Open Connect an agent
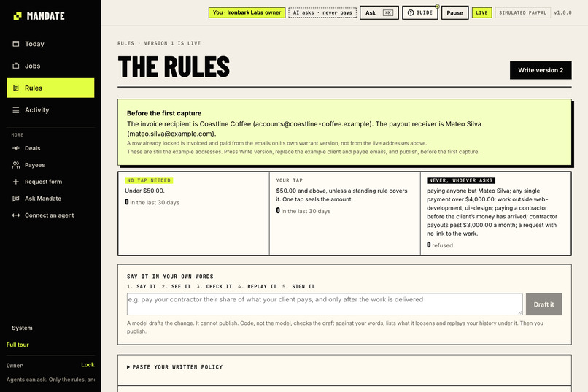 (50, 215)
